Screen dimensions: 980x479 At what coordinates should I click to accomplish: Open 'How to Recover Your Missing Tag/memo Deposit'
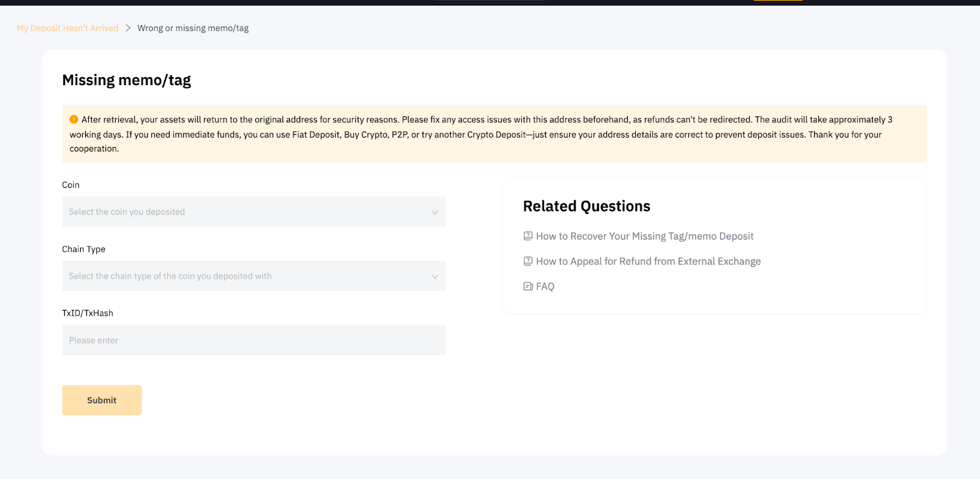click(x=644, y=236)
